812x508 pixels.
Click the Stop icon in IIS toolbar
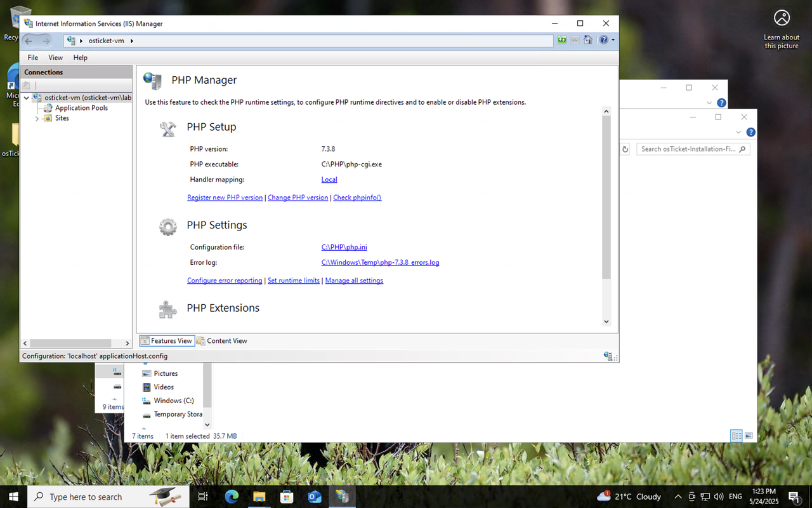pos(575,40)
